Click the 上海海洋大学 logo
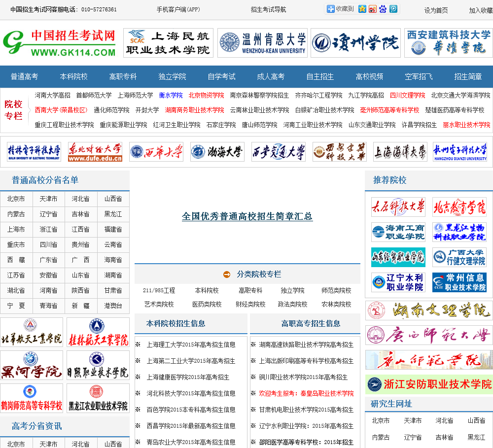Image resolution: width=493 pixels, height=448 pixels. coord(400,152)
